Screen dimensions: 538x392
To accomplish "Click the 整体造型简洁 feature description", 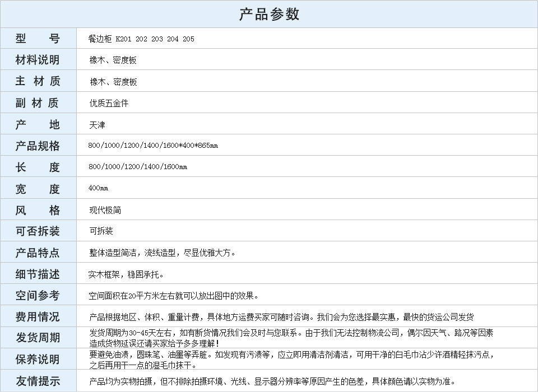I will point(163,253).
